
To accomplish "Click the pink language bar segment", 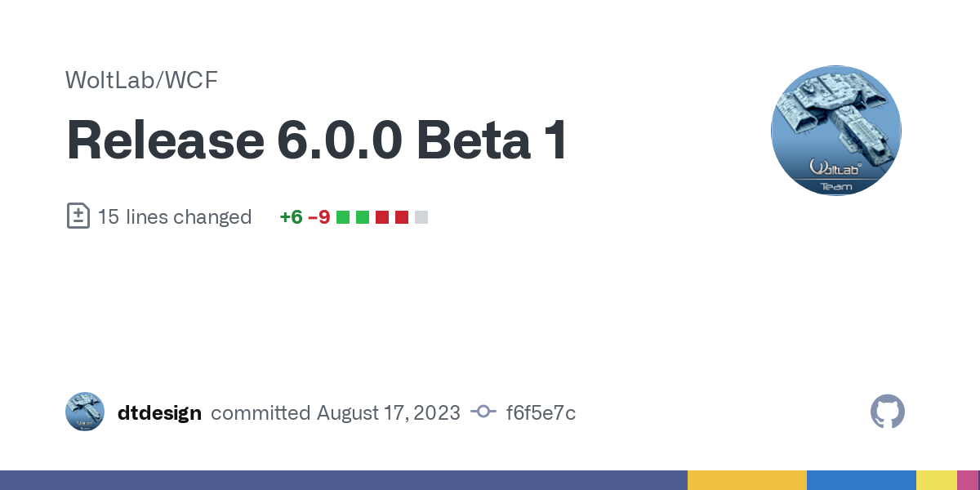I will pyautogui.click(x=968, y=480).
